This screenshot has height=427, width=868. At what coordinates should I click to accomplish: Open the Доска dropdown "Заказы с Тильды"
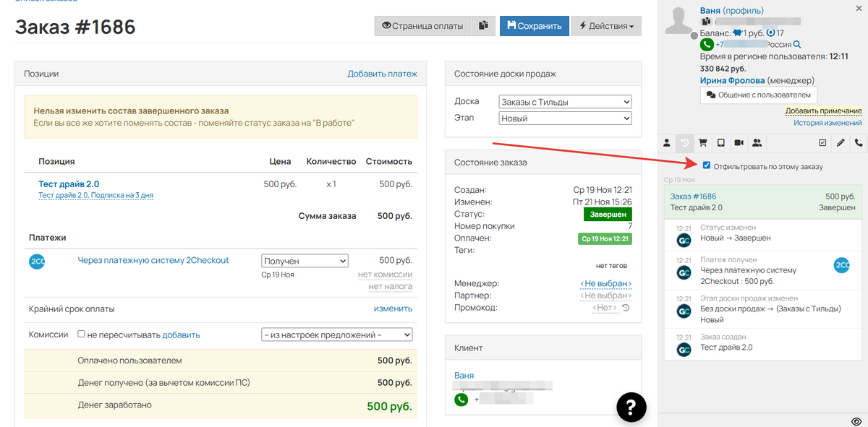[565, 102]
